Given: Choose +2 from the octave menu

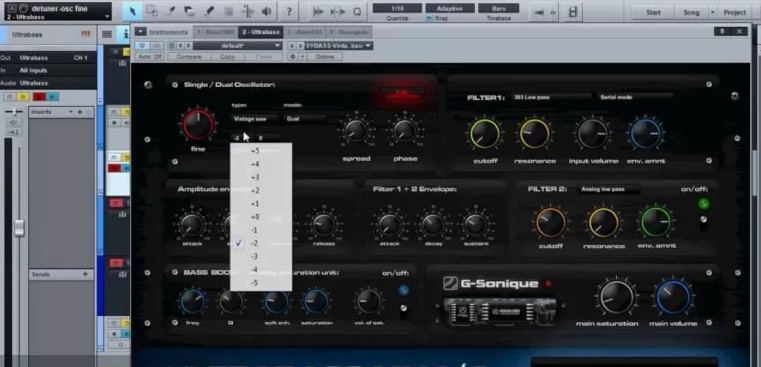Looking at the screenshot, I should click(261, 190).
